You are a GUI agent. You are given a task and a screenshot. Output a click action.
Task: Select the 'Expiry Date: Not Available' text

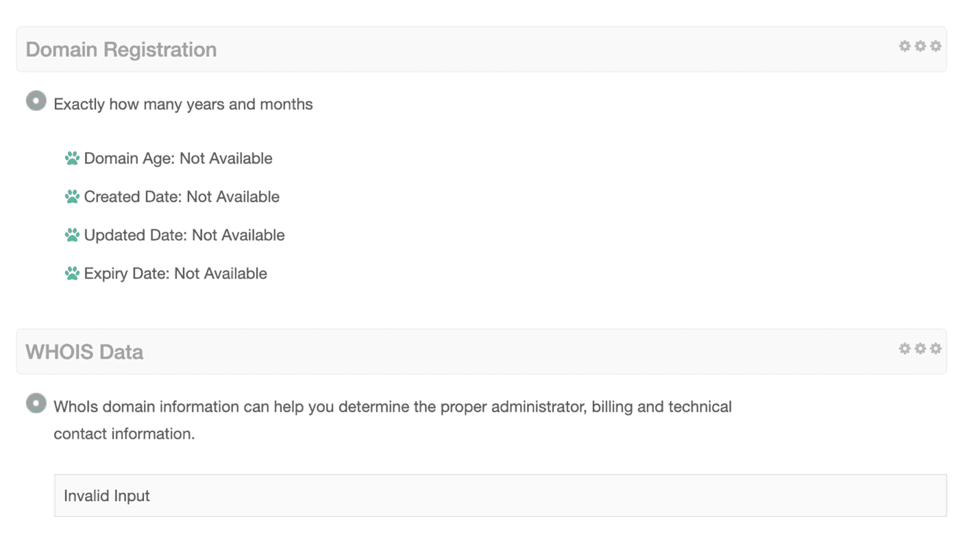(x=175, y=274)
